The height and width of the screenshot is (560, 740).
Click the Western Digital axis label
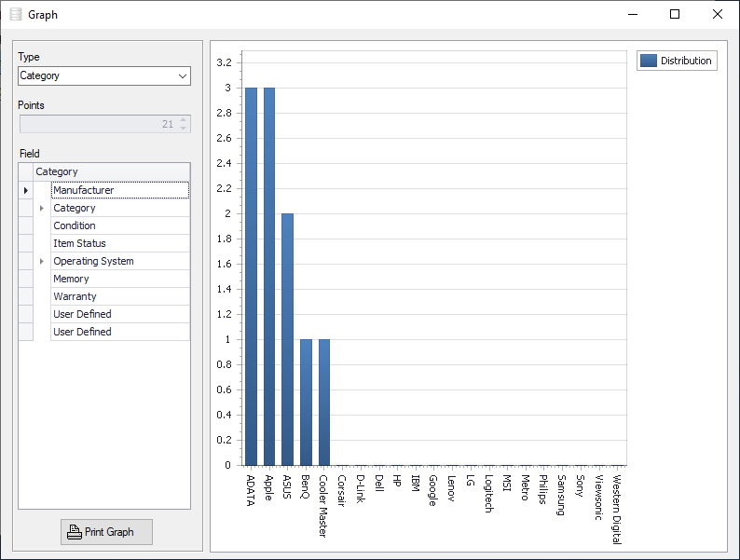tap(617, 510)
